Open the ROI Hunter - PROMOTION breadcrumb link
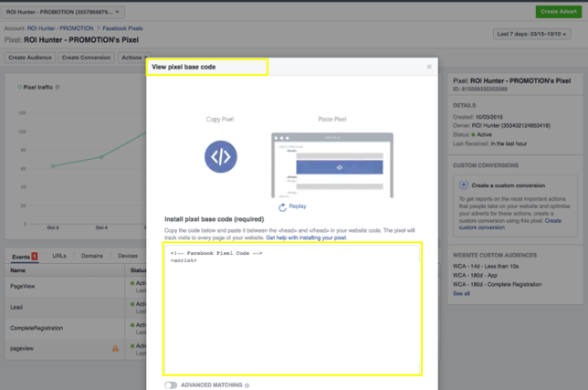 pos(60,28)
